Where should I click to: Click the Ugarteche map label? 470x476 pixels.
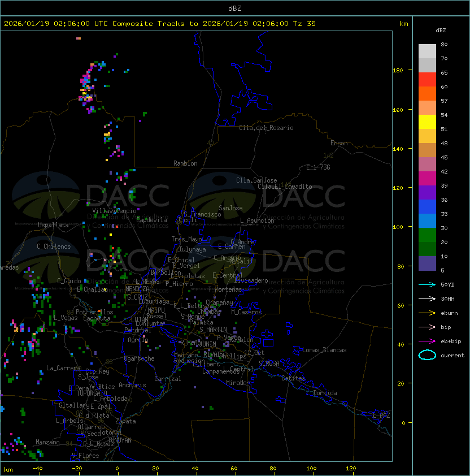tap(139, 358)
